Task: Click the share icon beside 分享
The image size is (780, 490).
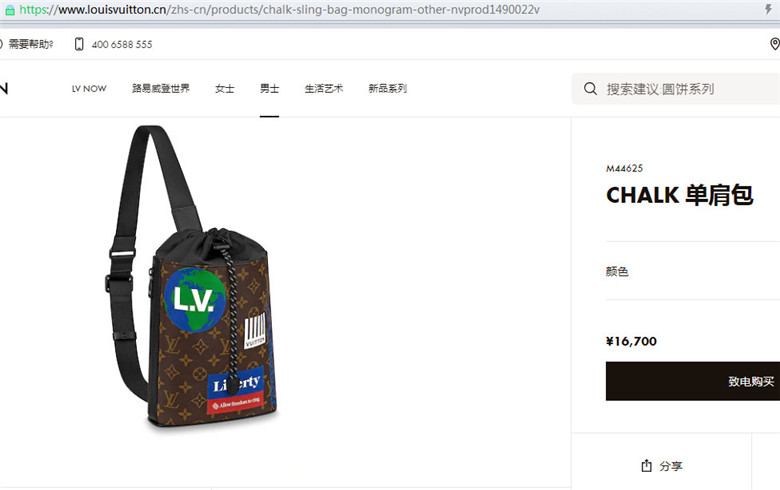Action: point(646,466)
